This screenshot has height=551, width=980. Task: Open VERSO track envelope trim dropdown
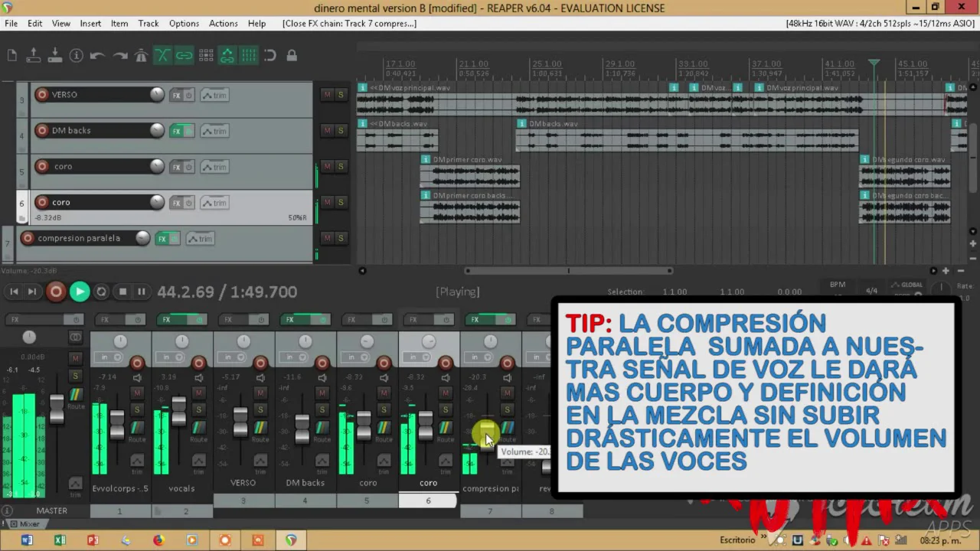tap(214, 95)
